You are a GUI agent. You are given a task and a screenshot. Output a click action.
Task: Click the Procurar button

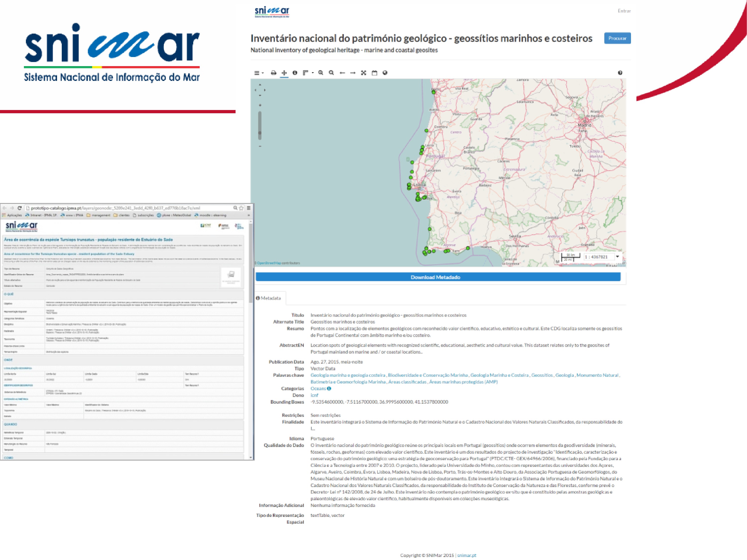pos(617,38)
